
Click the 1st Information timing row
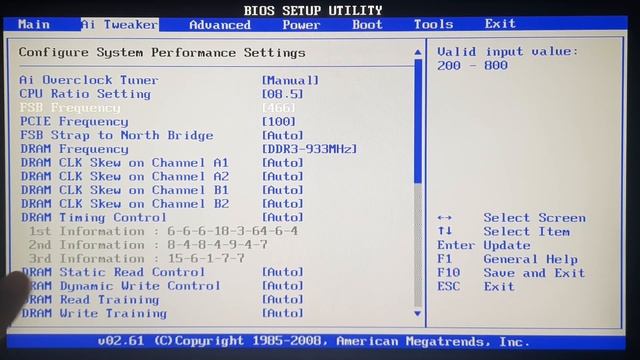pos(163,231)
